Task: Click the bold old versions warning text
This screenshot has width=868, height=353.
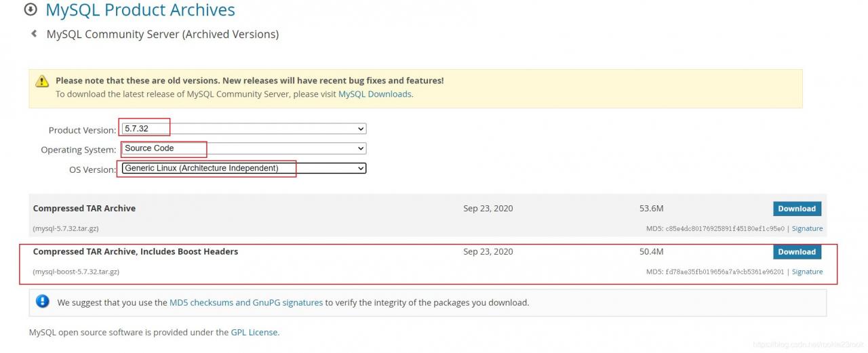Action: tap(250, 81)
